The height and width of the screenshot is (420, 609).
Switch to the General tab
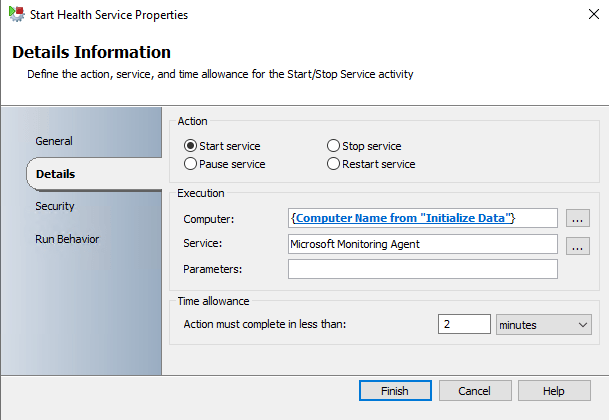(54, 141)
